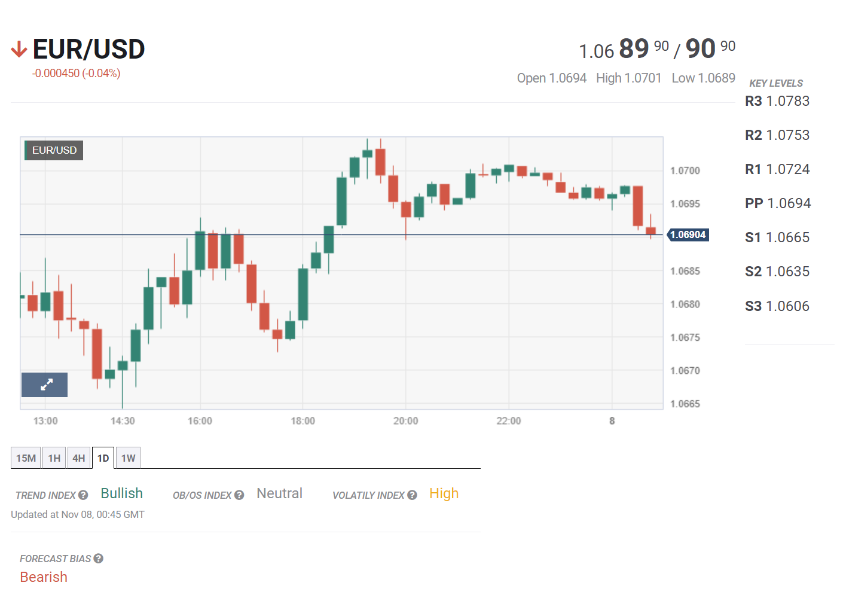Click the 13:00 time axis label
843x616 pixels.
click(x=45, y=421)
